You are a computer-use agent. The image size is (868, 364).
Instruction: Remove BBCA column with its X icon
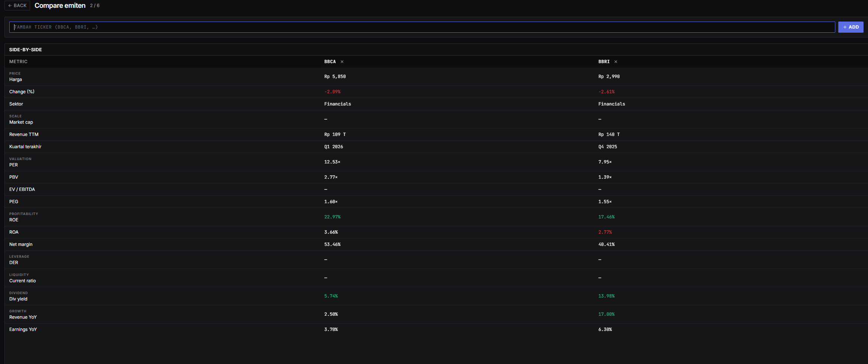[x=342, y=62]
